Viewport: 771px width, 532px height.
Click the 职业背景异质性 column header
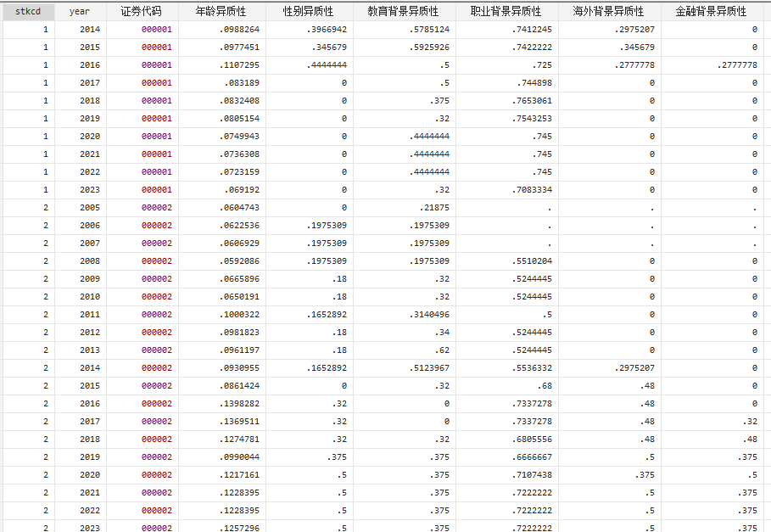(x=506, y=12)
